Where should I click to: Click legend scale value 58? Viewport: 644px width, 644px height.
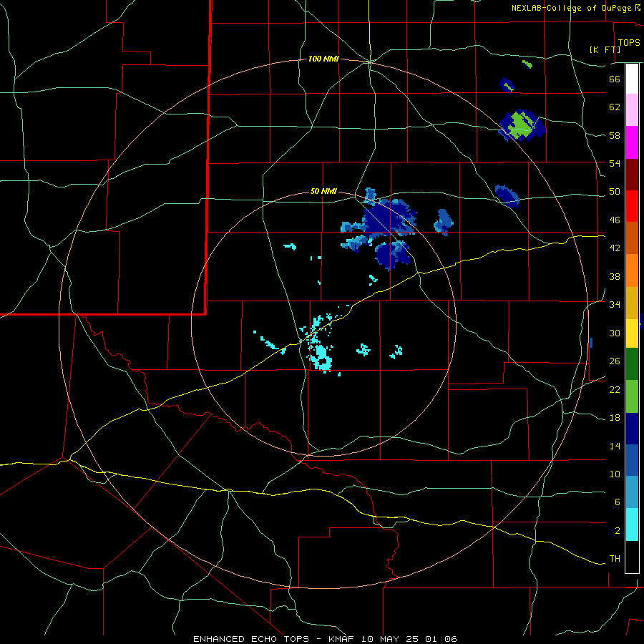pyautogui.click(x=615, y=135)
